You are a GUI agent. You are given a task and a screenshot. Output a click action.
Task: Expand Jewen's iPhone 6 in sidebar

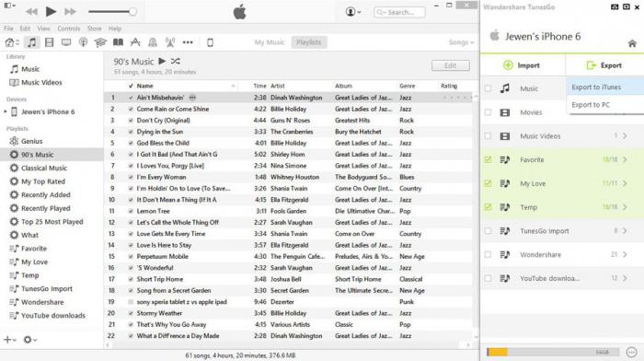point(6,111)
